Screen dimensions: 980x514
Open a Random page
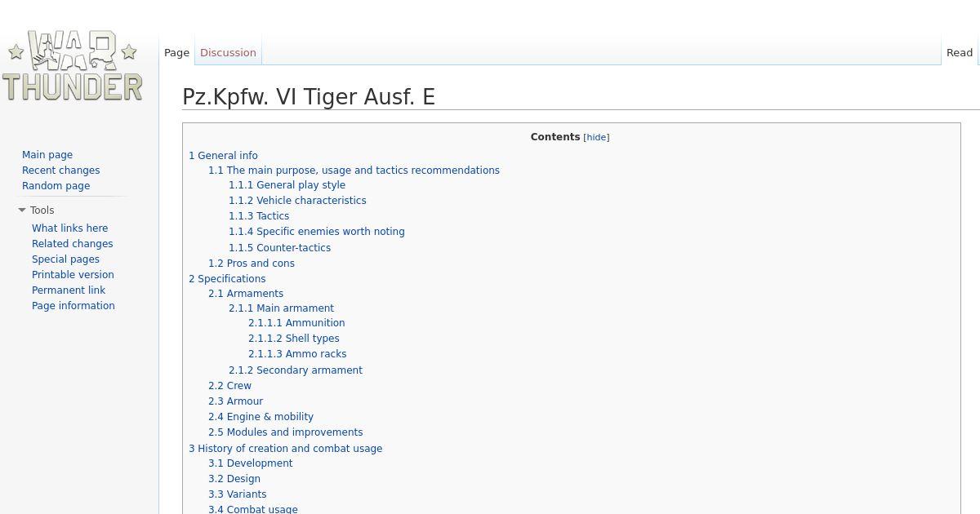pyautogui.click(x=56, y=186)
